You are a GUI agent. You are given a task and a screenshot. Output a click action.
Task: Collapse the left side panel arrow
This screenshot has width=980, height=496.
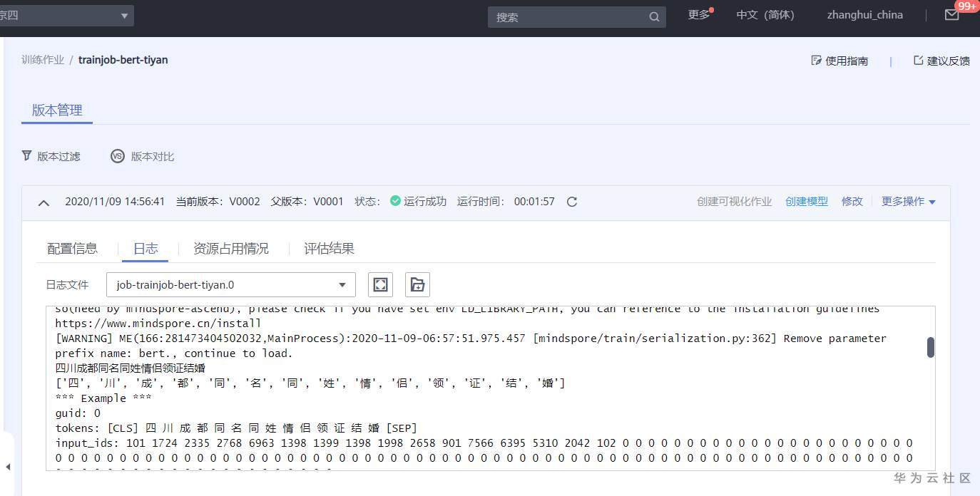click(7, 467)
